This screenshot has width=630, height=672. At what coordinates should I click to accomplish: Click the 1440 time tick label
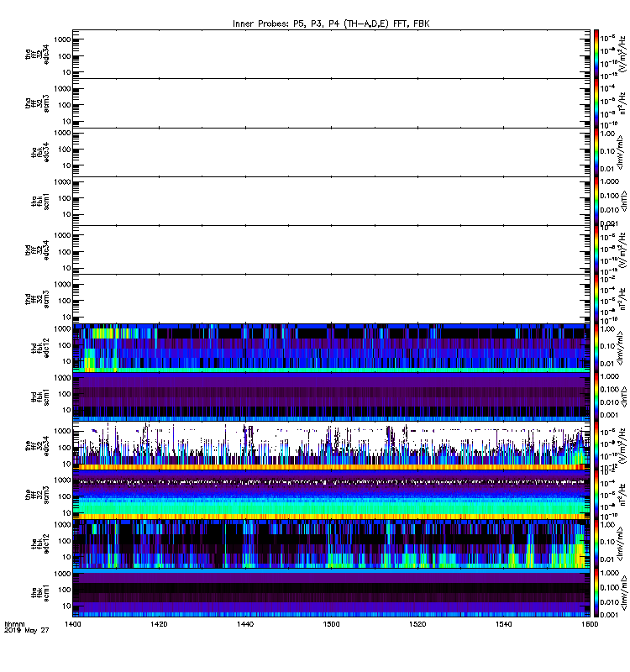coord(244,624)
